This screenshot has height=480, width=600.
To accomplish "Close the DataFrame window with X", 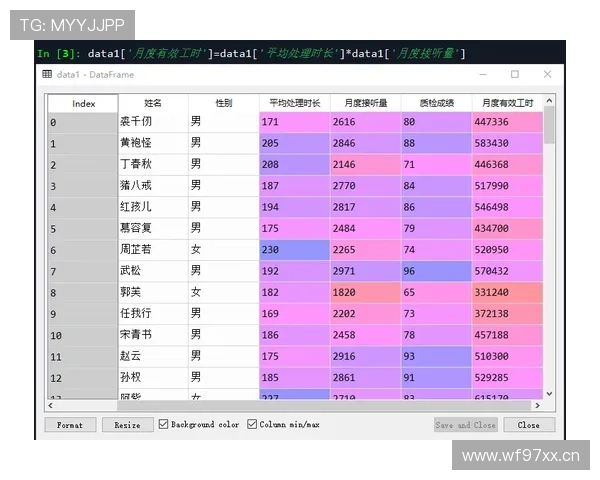I will tap(548, 74).
